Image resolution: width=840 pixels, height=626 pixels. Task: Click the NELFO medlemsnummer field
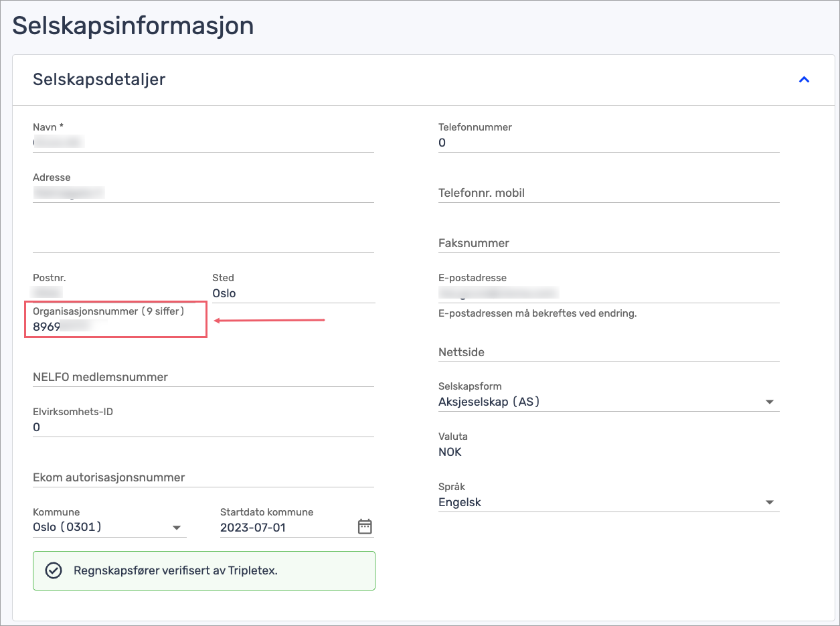pyautogui.click(x=203, y=377)
